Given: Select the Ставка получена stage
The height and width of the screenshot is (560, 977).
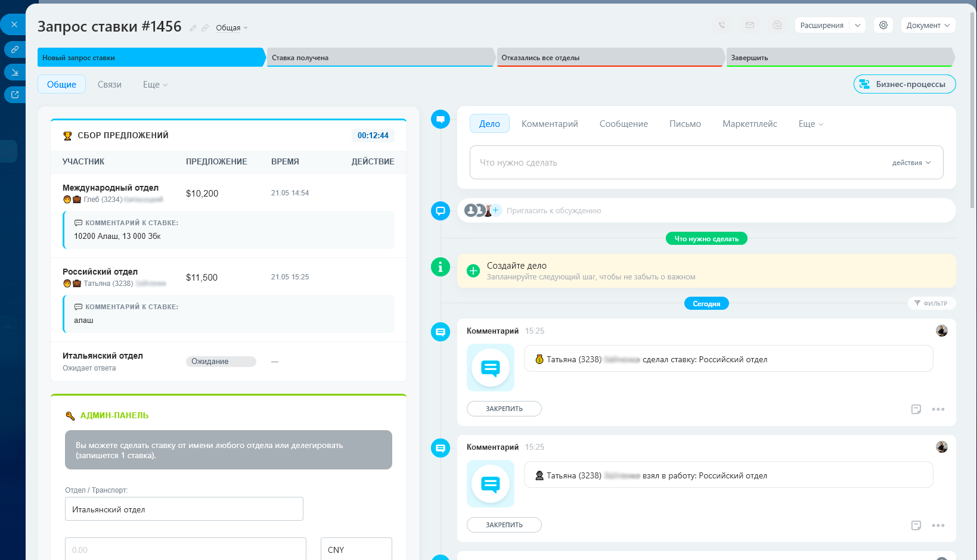Looking at the screenshot, I should [x=381, y=57].
